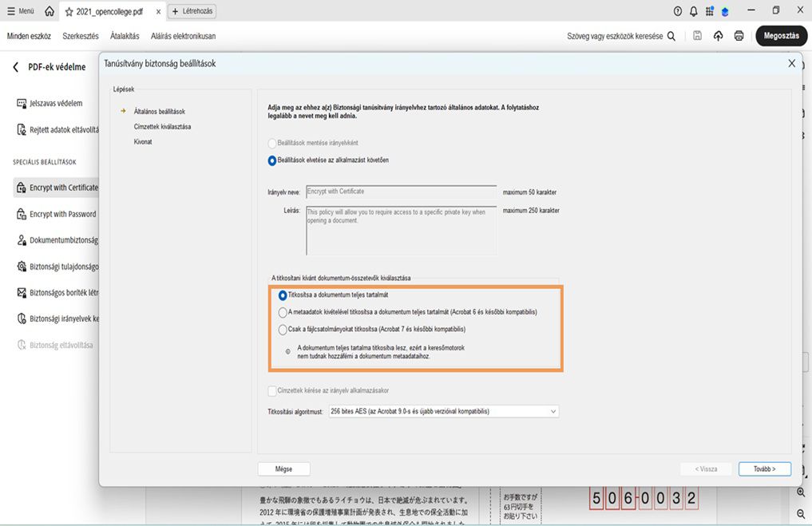812x526 pixels.
Task: Select Encrypt with Certificate lock icon
Action: [x=22, y=188]
